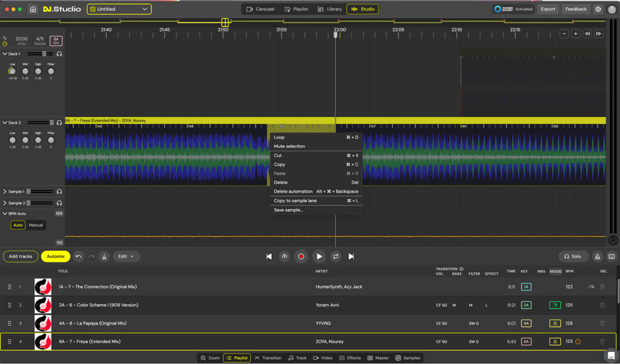Screen dimensions: 620x364
Task: Open the Samples bottom tab
Action: pos(407,358)
